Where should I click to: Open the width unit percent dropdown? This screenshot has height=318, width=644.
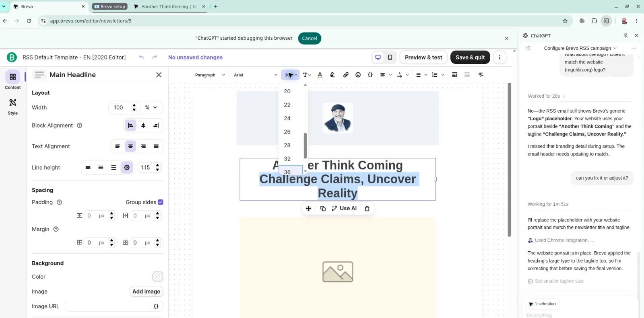(151, 108)
